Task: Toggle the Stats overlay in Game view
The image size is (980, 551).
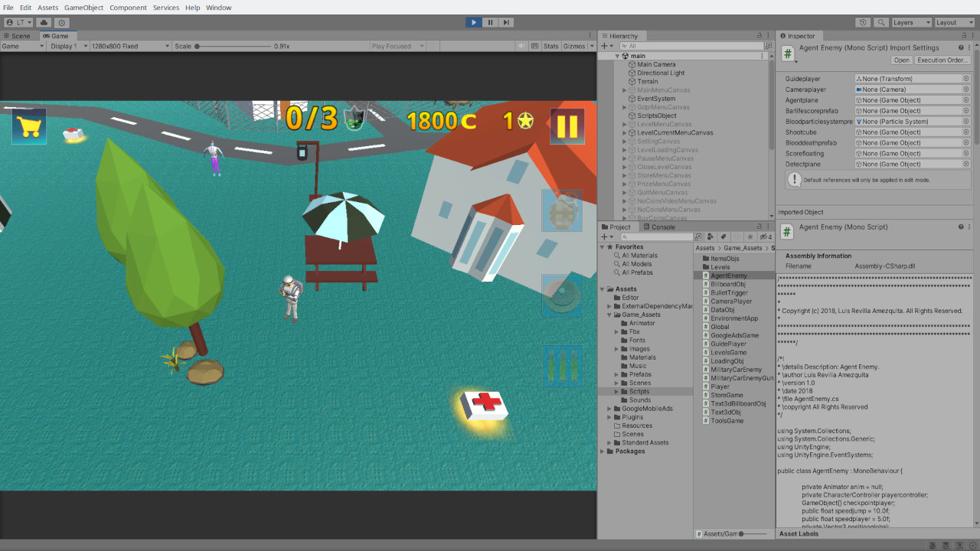Action: coord(551,46)
